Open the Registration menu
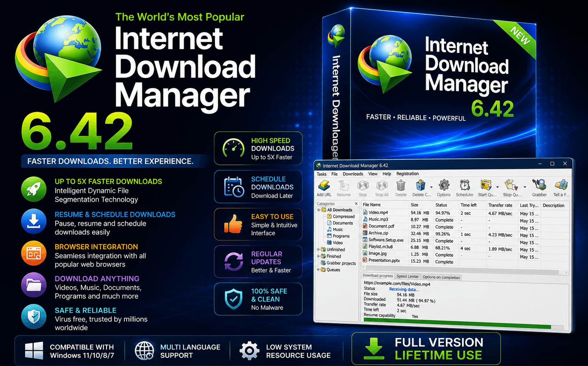Viewport: 588px width, 366px height. point(407,174)
